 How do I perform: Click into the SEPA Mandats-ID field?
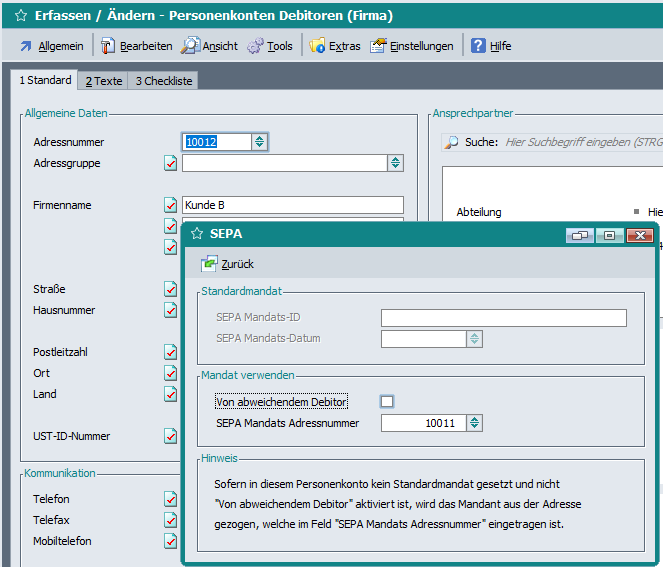[503, 318]
